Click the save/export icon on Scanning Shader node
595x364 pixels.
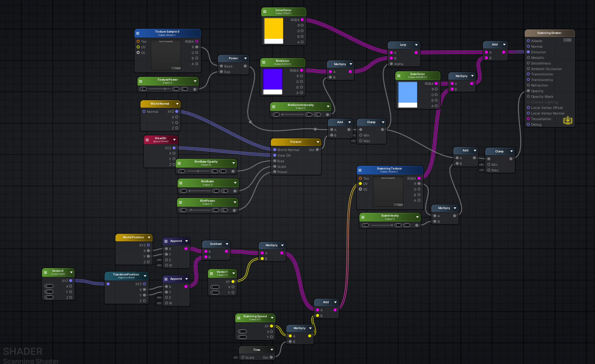pyautogui.click(x=568, y=120)
